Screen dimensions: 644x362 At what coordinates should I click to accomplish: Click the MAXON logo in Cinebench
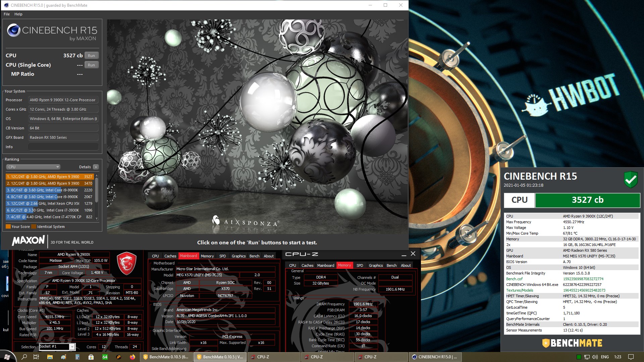tap(29, 241)
